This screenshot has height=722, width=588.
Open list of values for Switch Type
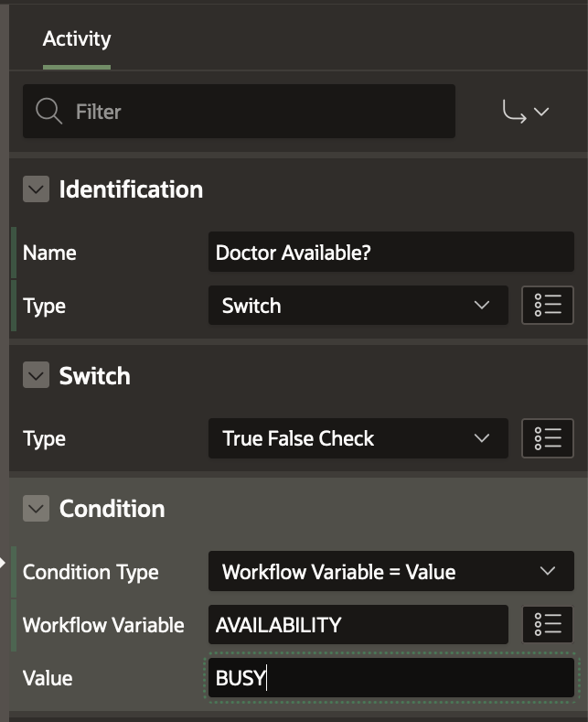(547, 438)
